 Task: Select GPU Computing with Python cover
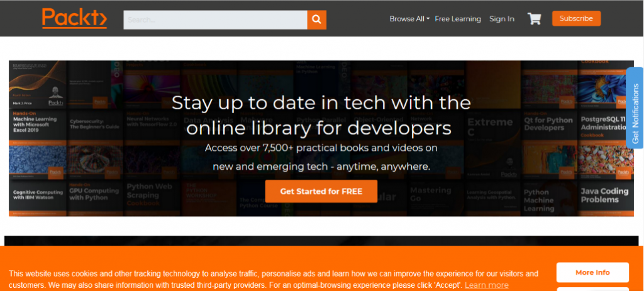pos(95,199)
